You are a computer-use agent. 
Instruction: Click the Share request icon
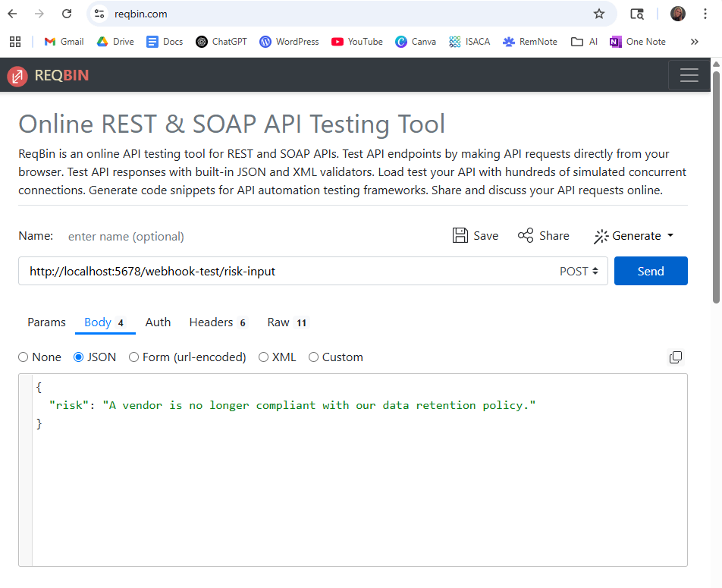click(x=526, y=236)
